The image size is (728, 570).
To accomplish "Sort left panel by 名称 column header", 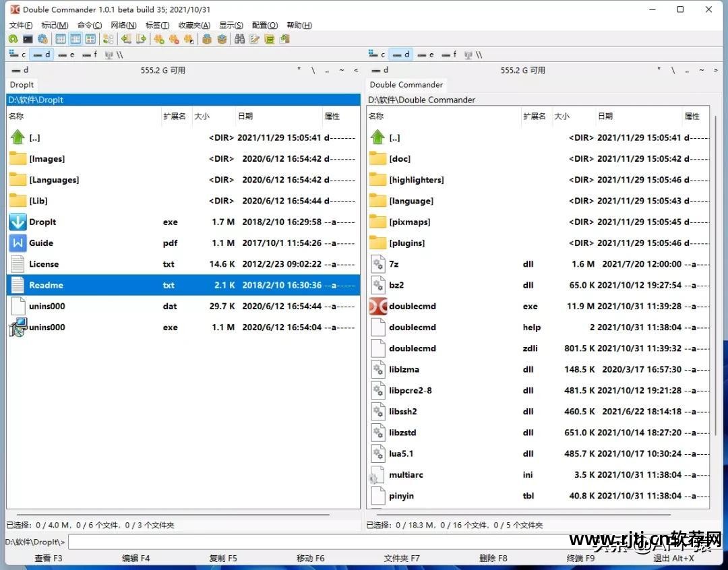I will click(84, 116).
